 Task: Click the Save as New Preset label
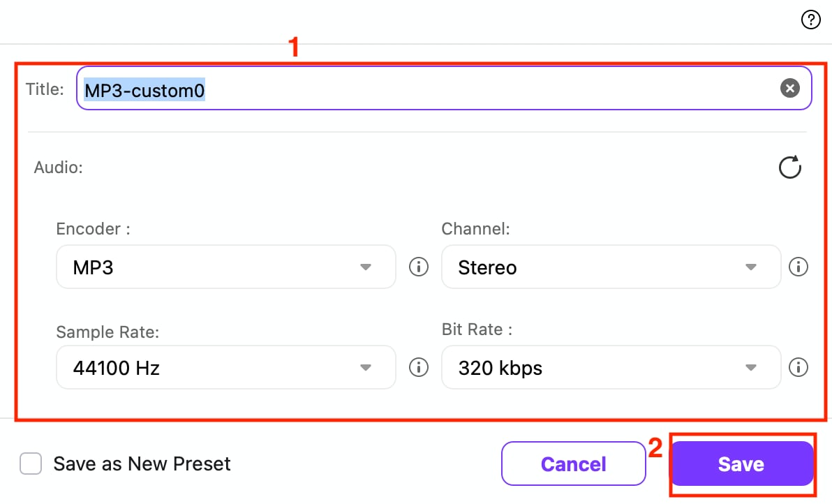pos(142,464)
